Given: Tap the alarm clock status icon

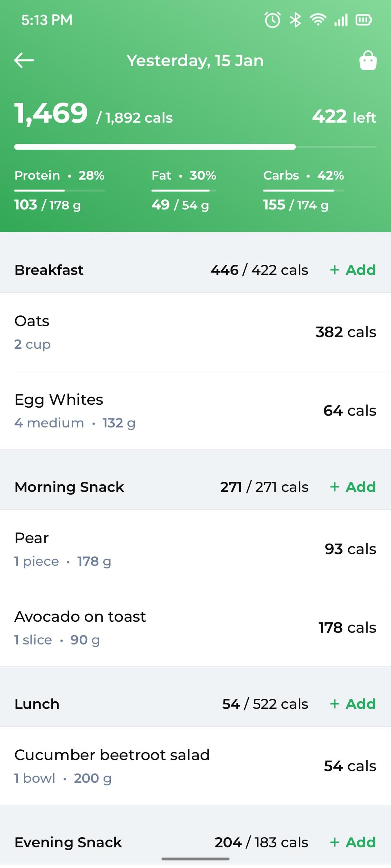Looking at the screenshot, I should 273,20.
